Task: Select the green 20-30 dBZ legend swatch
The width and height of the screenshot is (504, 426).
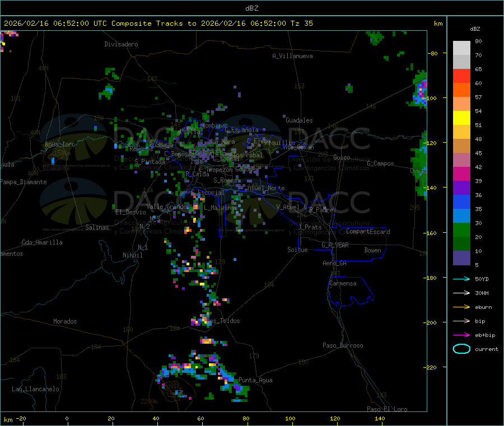Action: tap(461, 230)
